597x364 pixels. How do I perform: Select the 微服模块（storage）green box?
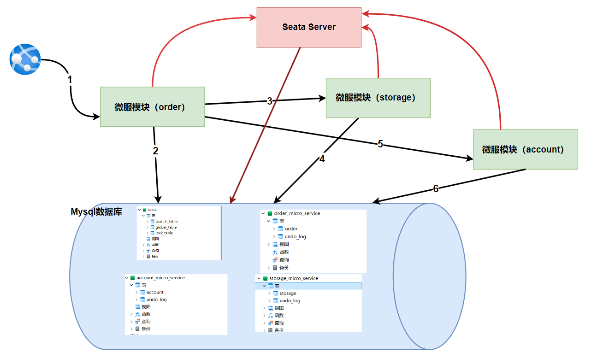point(378,98)
